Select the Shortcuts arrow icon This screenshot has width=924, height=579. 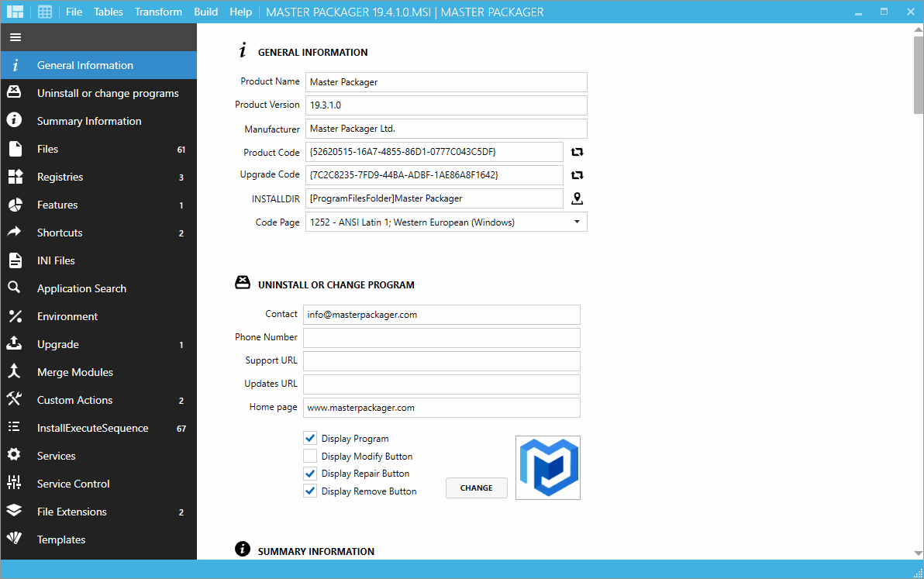tap(14, 232)
